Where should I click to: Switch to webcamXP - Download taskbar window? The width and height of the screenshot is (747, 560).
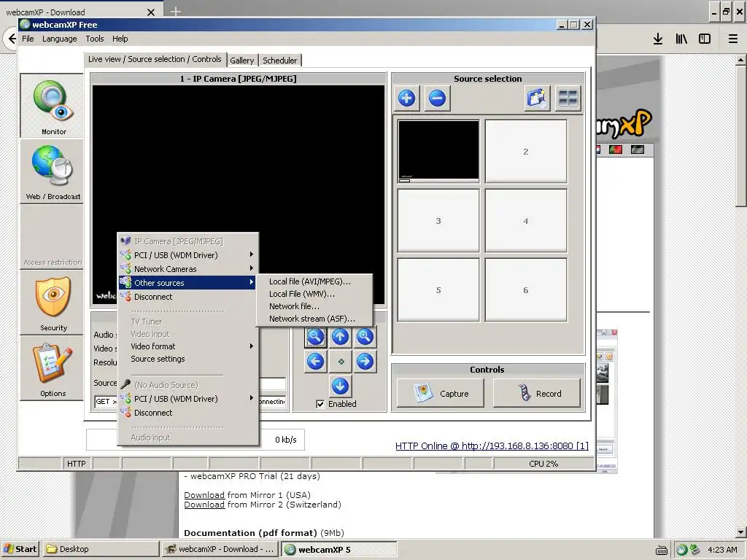pos(220,549)
